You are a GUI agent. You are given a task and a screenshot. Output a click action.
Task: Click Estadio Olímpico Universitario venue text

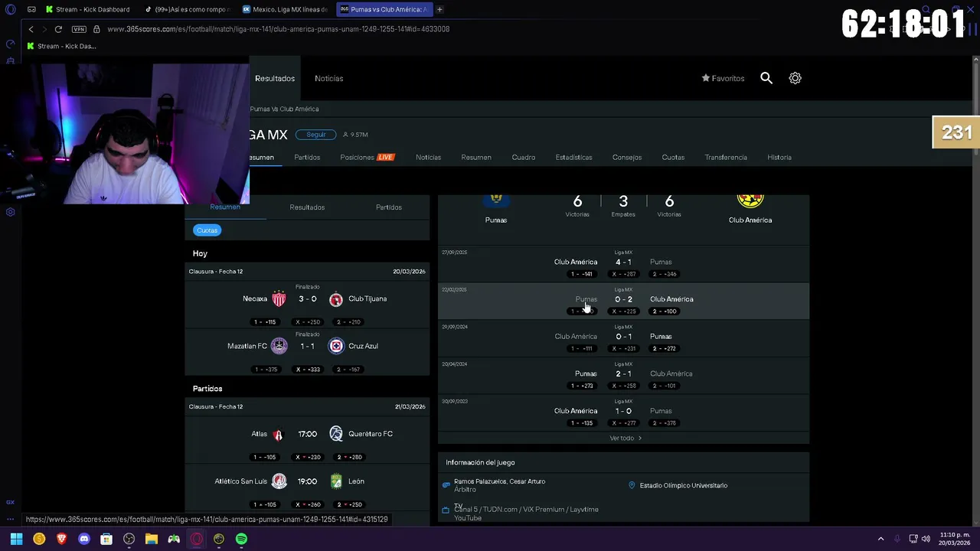pyautogui.click(x=683, y=485)
